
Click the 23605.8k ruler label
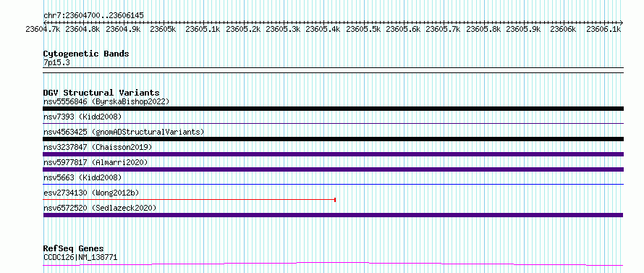tap(484, 29)
